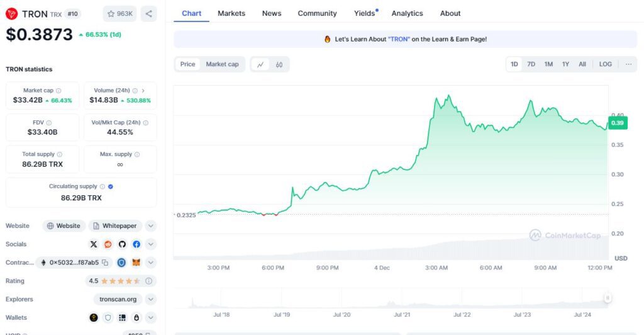644x335 pixels.
Task: Click the verified badge beside Circulating supply
Action: click(x=111, y=186)
